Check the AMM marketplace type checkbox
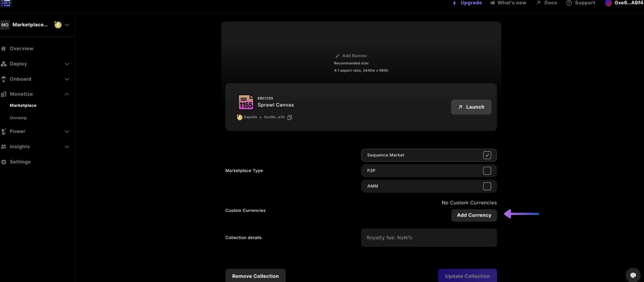 [x=487, y=186]
